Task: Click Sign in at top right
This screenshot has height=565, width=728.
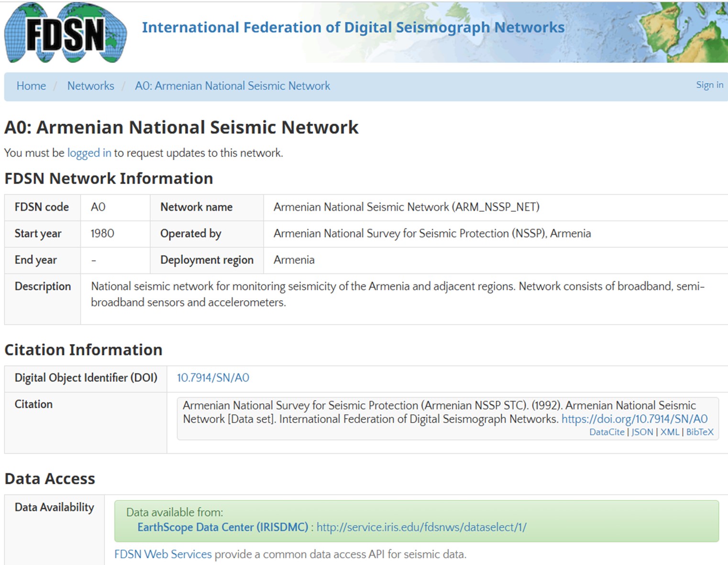Action: coord(709,85)
